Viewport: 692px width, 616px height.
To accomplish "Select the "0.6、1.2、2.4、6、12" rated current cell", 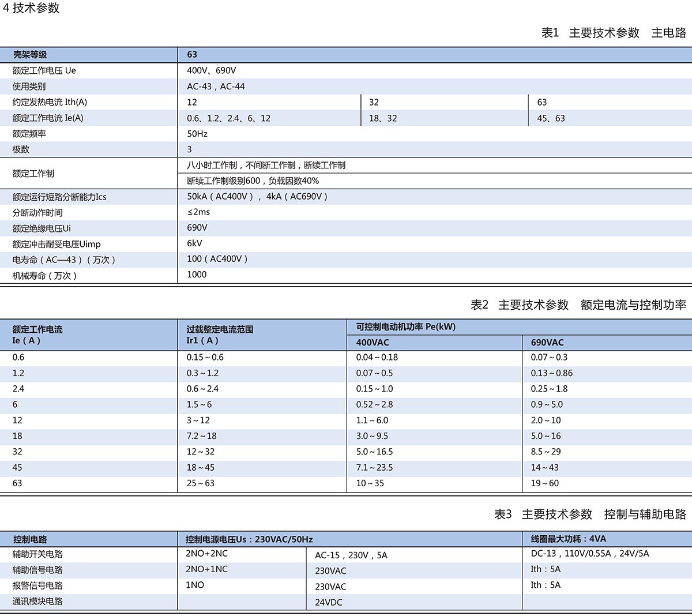I will click(228, 118).
